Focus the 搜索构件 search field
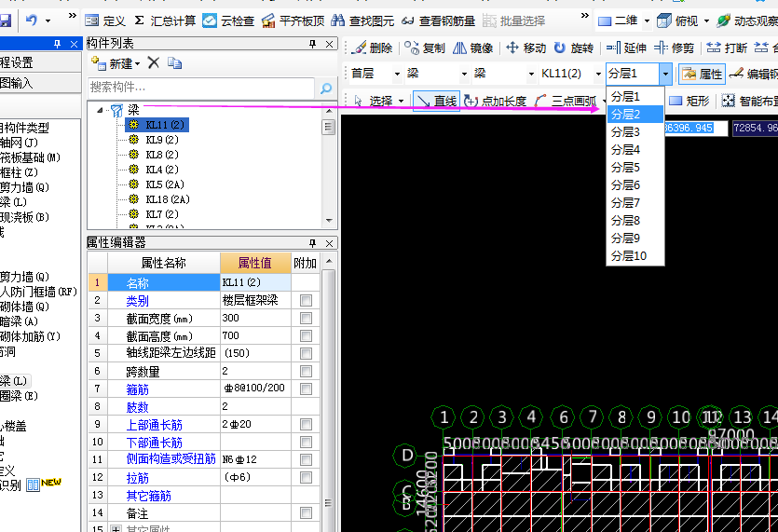 pyautogui.click(x=201, y=88)
